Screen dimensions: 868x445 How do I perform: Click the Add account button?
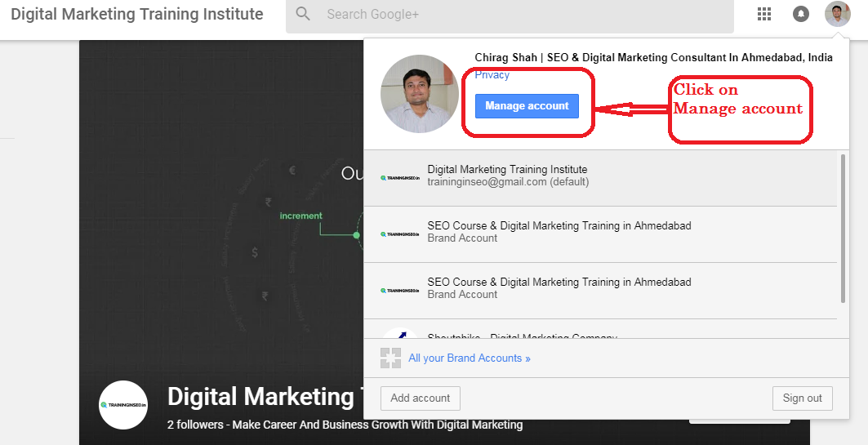pos(421,398)
